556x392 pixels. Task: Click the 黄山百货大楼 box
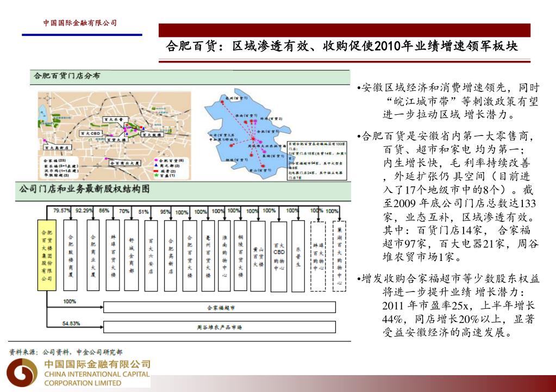click(258, 256)
